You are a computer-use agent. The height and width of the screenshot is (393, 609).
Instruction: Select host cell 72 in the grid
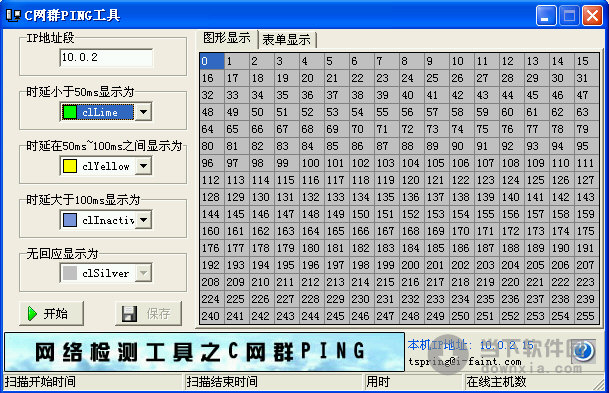pos(411,129)
